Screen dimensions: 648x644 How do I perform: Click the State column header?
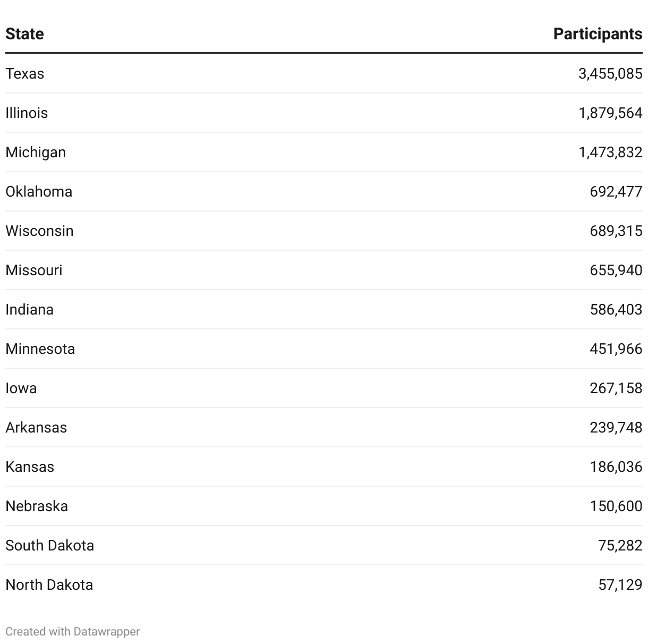pos(24,34)
